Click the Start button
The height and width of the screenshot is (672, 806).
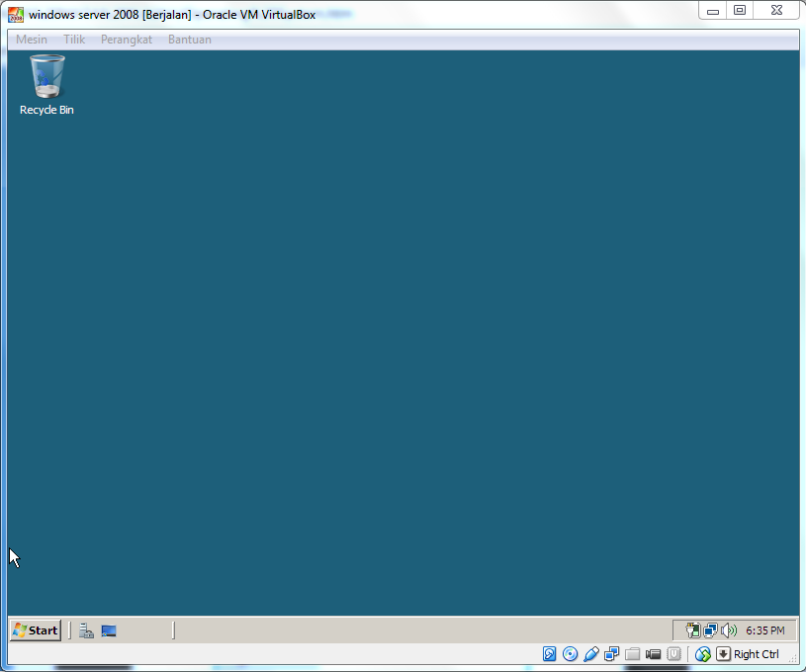pos(36,630)
